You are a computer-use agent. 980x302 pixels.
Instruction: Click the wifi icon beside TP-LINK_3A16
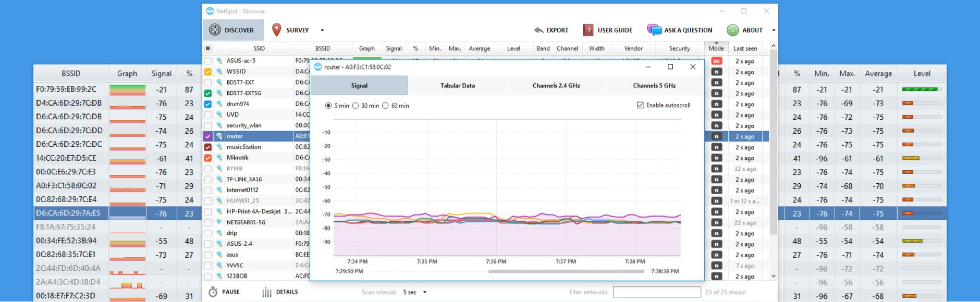tap(219, 179)
